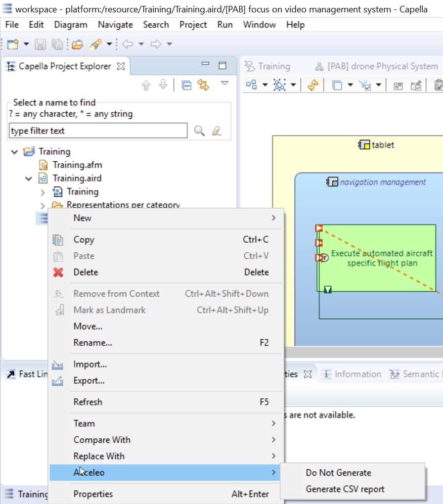The height and width of the screenshot is (504, 443).
Task: Click the Training.afm file icon
Action: 44,165
